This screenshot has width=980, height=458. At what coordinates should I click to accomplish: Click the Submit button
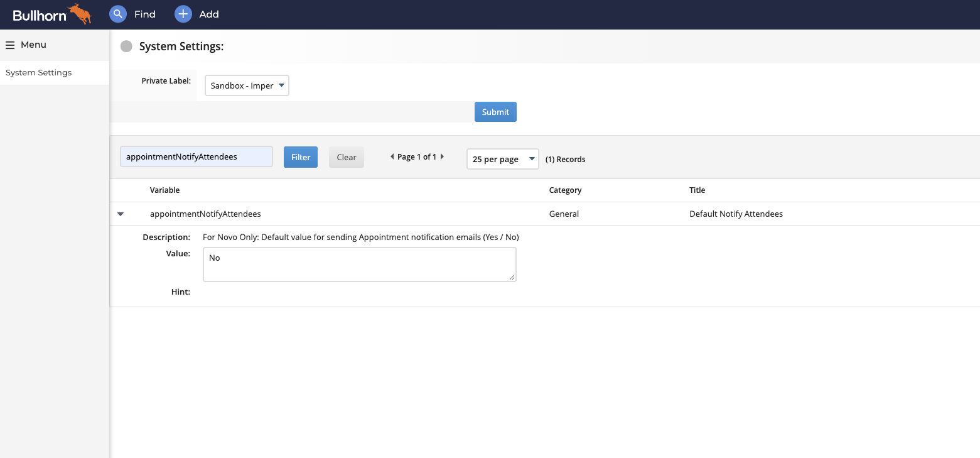click(x=495, y=112)
